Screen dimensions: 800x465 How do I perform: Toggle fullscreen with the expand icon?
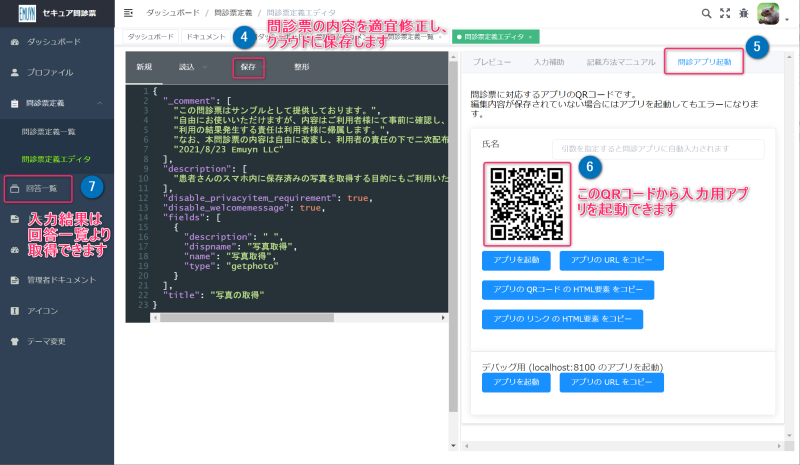point(725,13)
